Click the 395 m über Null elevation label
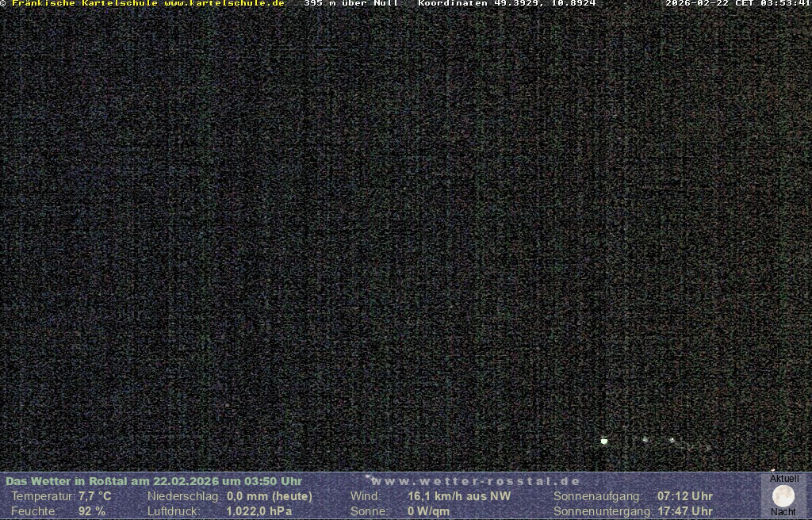The image size is (812, 520). pos(351,4)
